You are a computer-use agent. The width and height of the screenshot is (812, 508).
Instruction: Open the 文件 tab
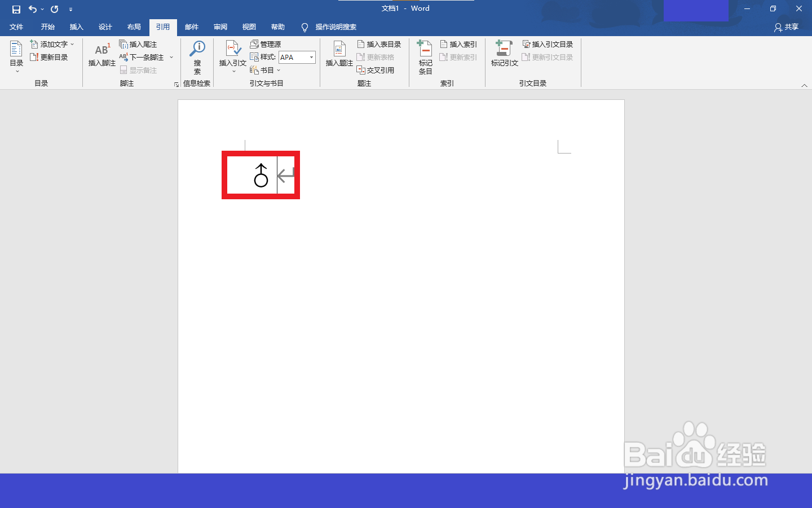tap(16, 27)
